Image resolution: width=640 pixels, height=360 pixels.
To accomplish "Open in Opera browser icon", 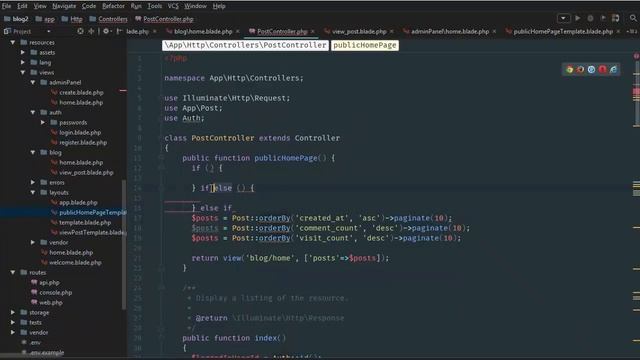I will 602,70.
